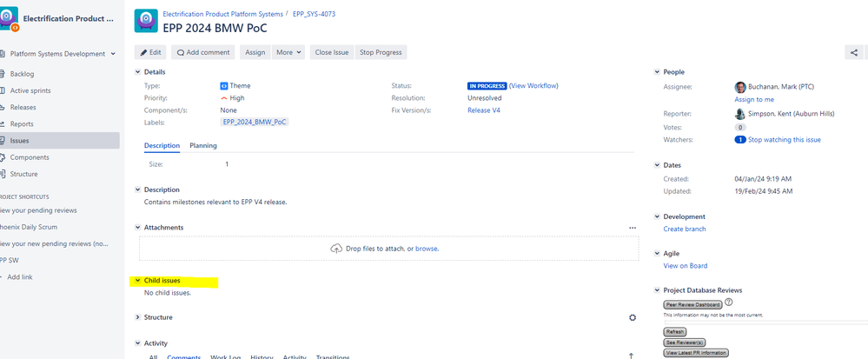Click the Active sprints sidebar icon
Screen dimensions: 868x359
(3, 90)
